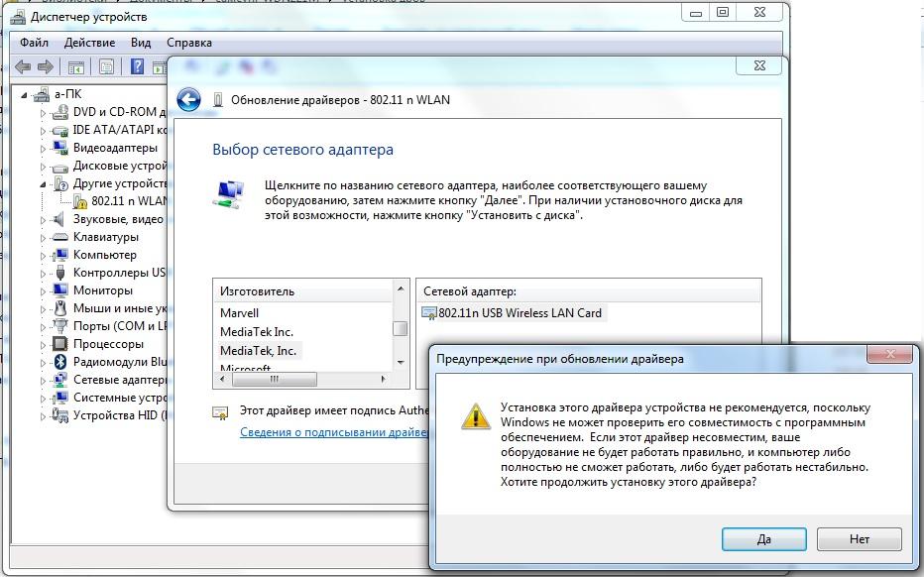Click the show console tree toolbar icon
The height and width of the screenshot is (577, 924).
coord(76,67)
